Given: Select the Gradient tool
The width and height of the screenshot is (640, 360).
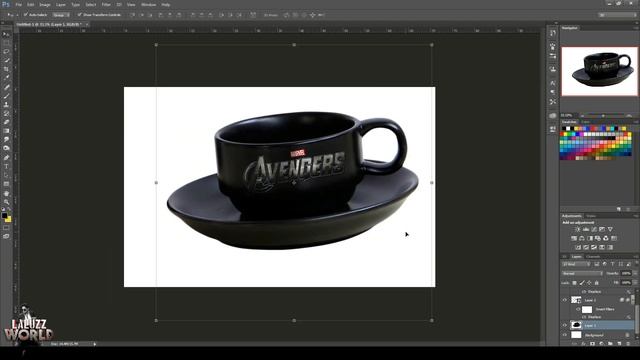Looking at the screenshot, I should pos(6,131).
